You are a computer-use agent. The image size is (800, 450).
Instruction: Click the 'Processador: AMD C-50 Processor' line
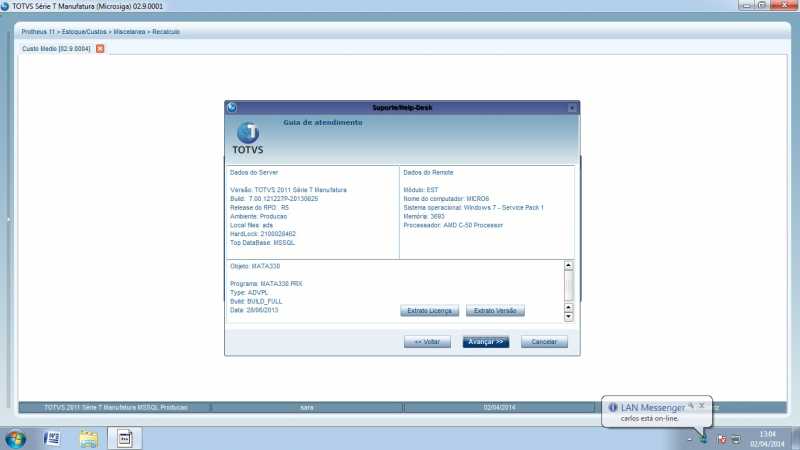tap(453, 225)
